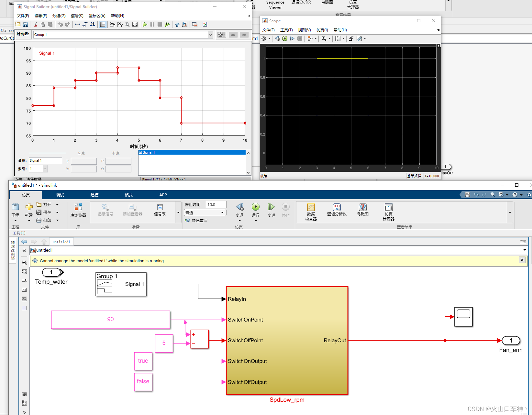This screenshot has height=415, width=532.
Task: Expand the 查看结果 gallery arrow
Action: point(510,213)
